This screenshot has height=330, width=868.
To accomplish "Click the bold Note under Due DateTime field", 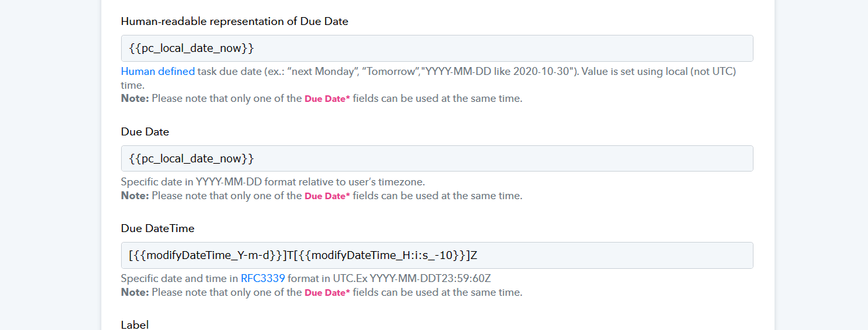I will 135,293.
